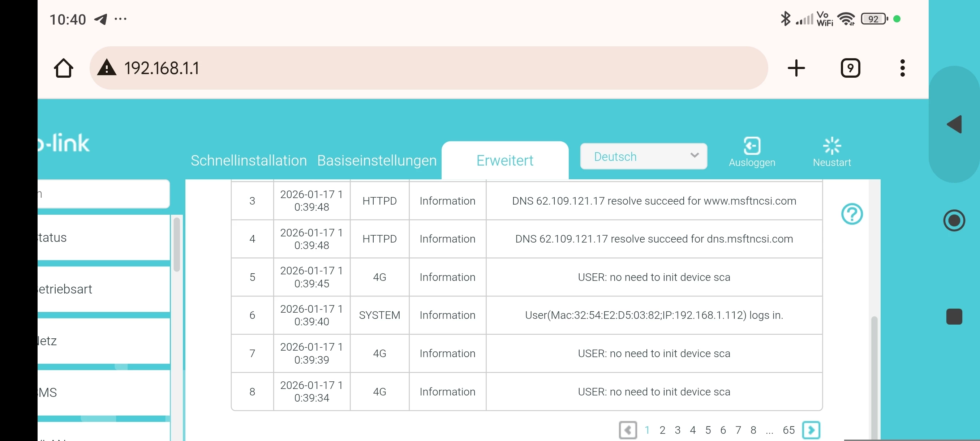Open a new browser tab with plus
Screen dimensions: 980x441
click(796, 68)
